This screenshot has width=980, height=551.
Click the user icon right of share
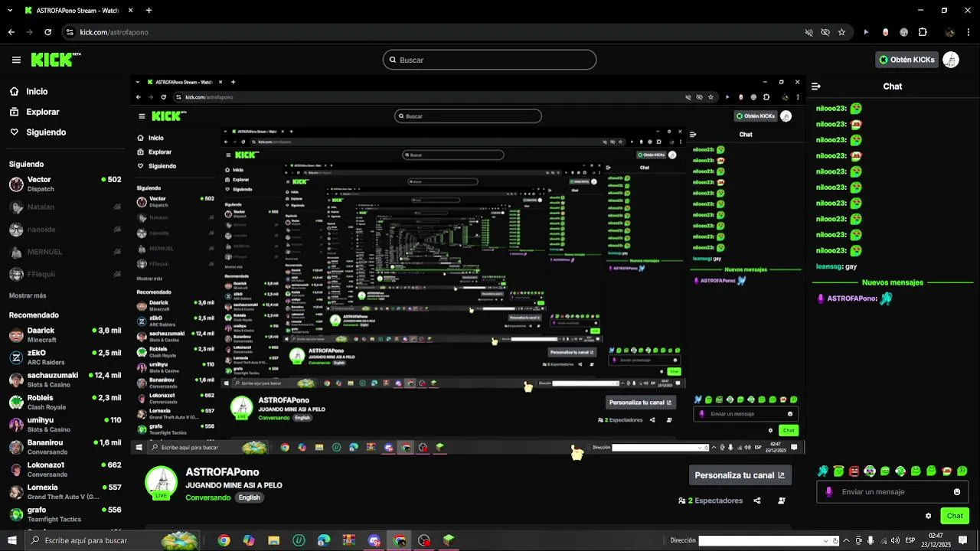(781, 500)
